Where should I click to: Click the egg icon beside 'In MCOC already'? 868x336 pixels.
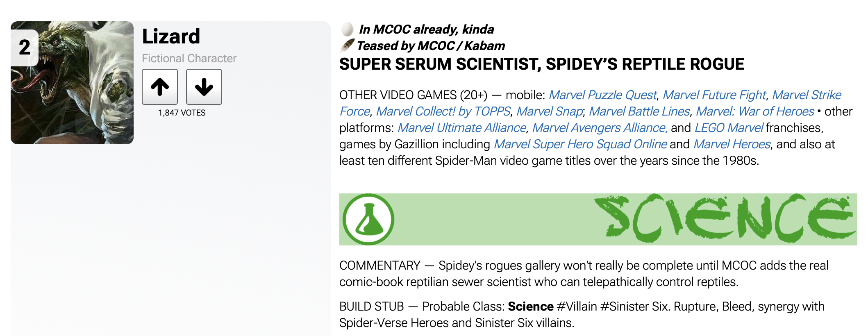347,29
